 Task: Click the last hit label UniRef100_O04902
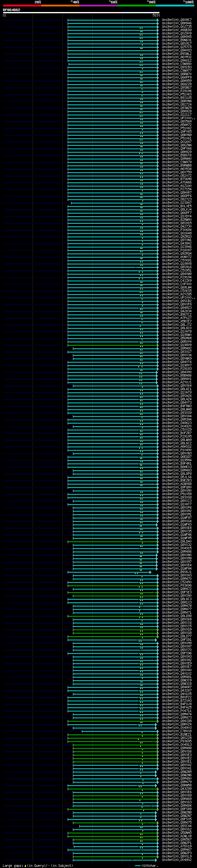coord(176,860)
